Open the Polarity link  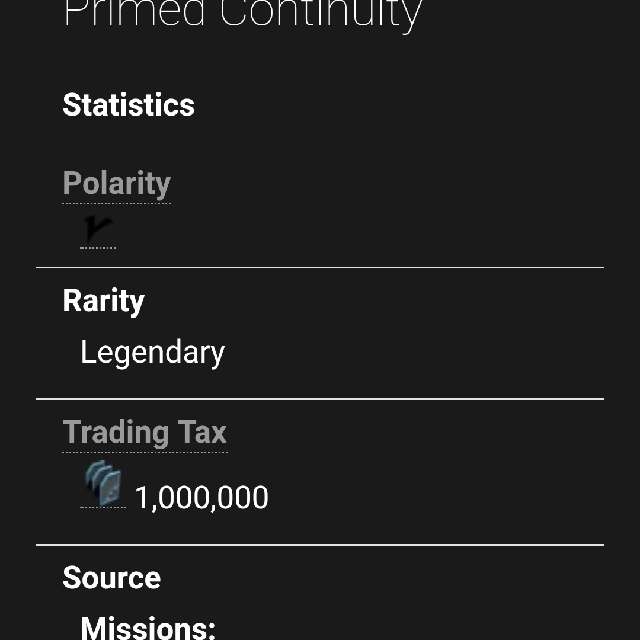[116, 184]
